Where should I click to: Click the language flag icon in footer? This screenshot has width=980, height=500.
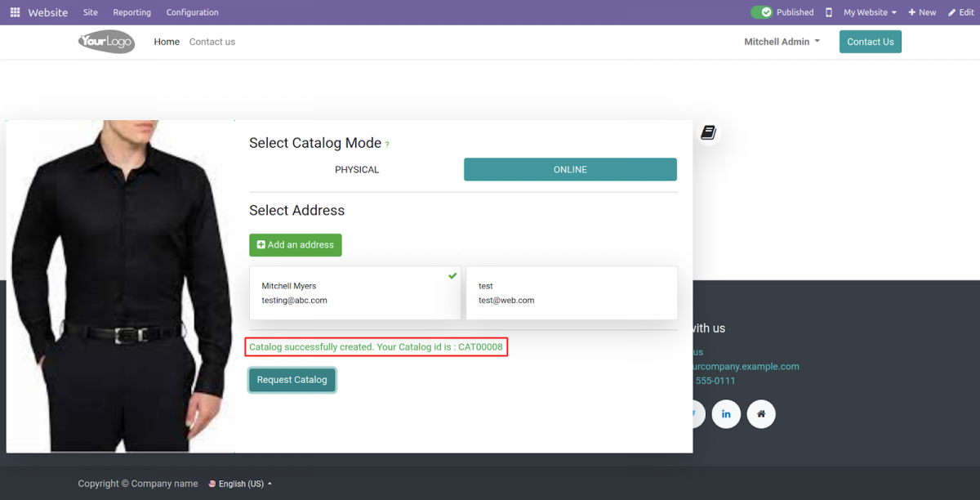[212, 483]
